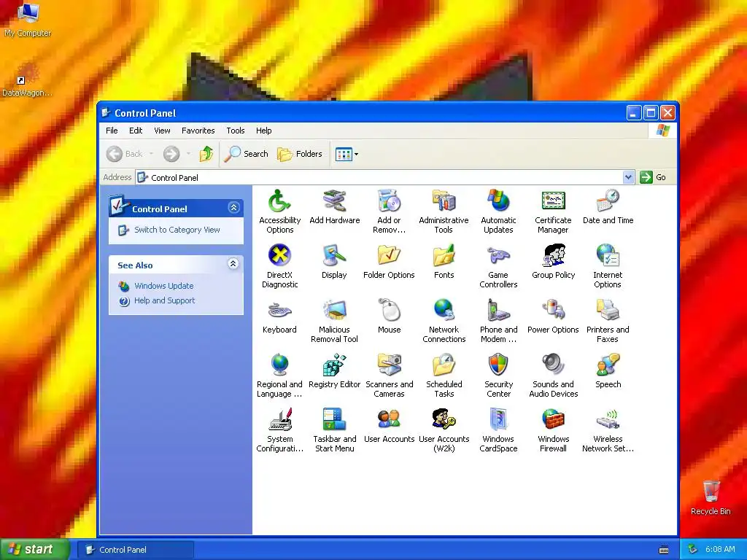Viewport: 747px width, 560px height.
Task: Open Network Connections icon
Action: tap(444, 311)
